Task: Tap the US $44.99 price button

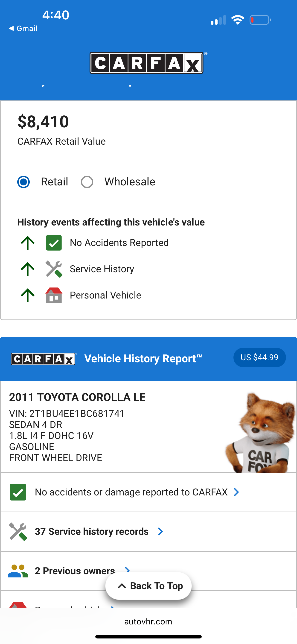Action: click(x=259, y=357)
